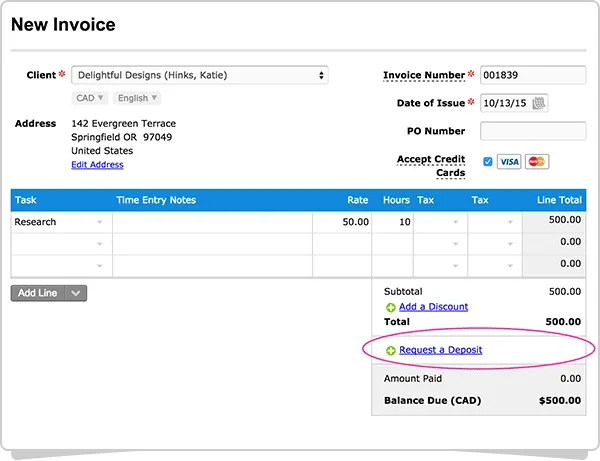Click green plus icon next to Request a Deposit
600x461 pixels.
pyautogui.click(x=390, y=350)
